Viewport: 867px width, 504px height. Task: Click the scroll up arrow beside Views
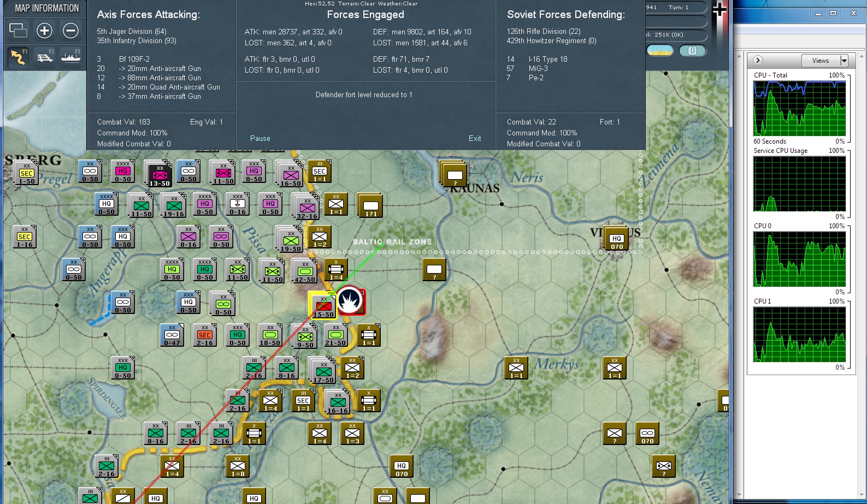point(862,55)
